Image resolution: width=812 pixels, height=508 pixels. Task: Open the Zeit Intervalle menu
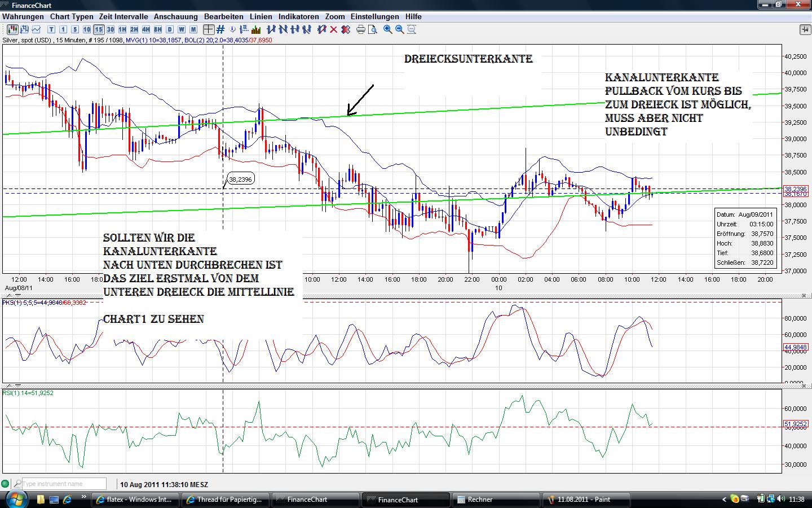pyautogui.click(x=123, y=16)
